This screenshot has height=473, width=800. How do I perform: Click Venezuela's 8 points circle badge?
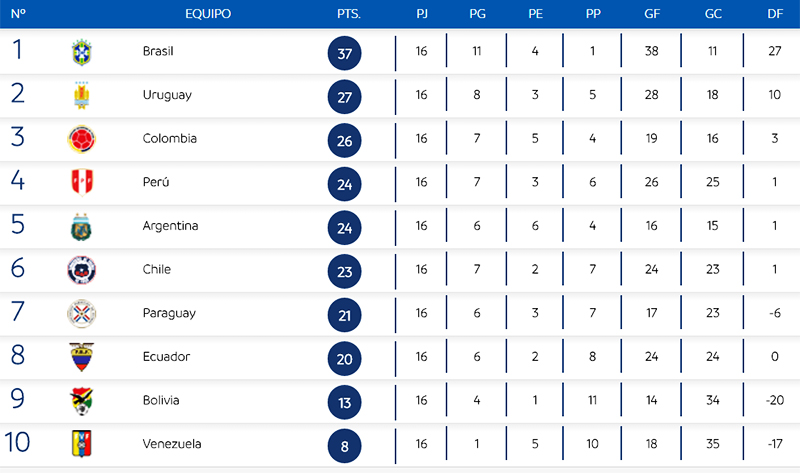[x=345, y=446]
